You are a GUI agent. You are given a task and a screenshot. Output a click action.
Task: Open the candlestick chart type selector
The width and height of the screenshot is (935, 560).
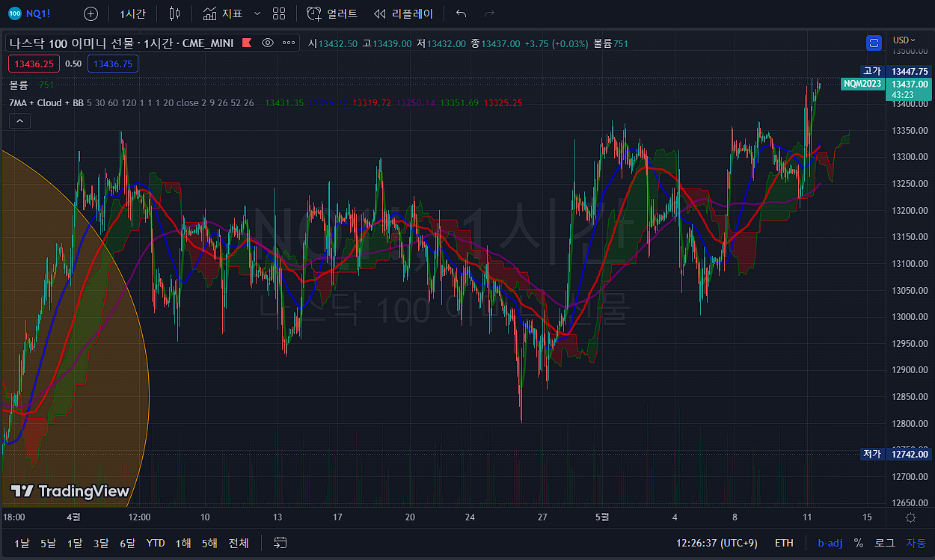pos(174,13)
